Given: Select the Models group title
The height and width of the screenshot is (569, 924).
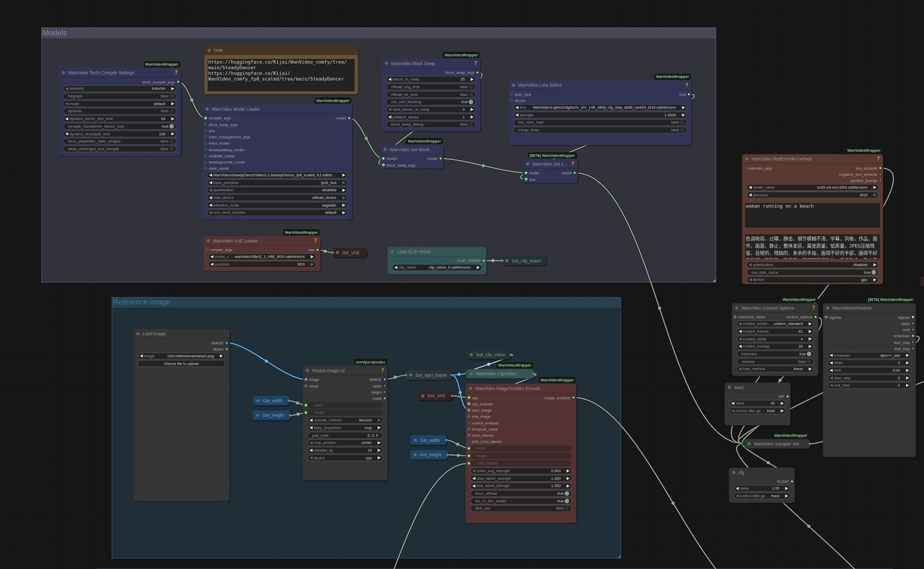Looking at the screenshot, I should tap(55, 33).
